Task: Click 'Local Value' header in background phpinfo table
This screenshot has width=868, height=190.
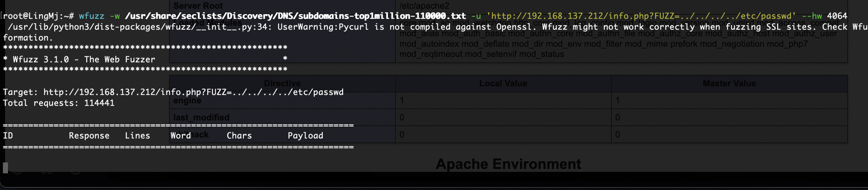Action: (x=503, y=83)
